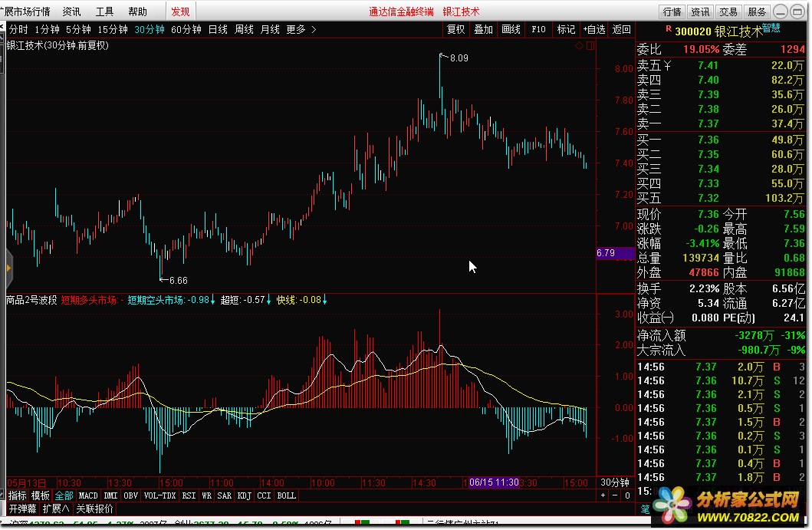Apply the WR indicator
This screenshot has height=530, width=812.
tap(206, 495)
